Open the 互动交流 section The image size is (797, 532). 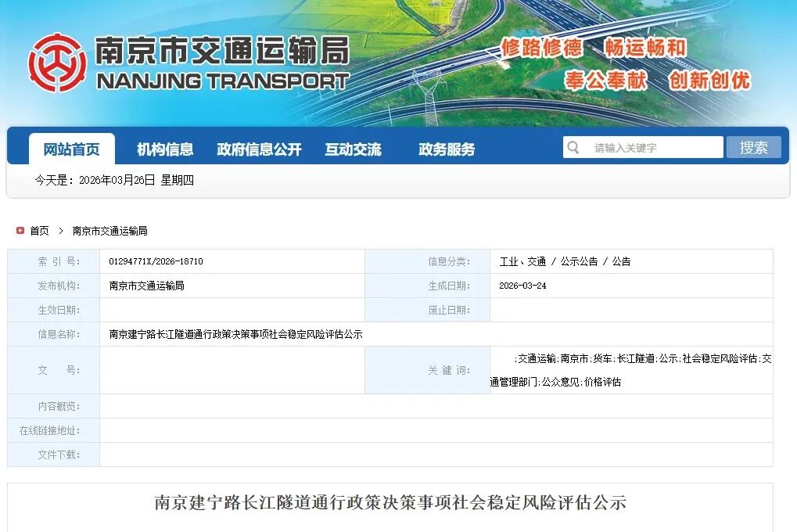pyautogui.click(x=354, y=149)
